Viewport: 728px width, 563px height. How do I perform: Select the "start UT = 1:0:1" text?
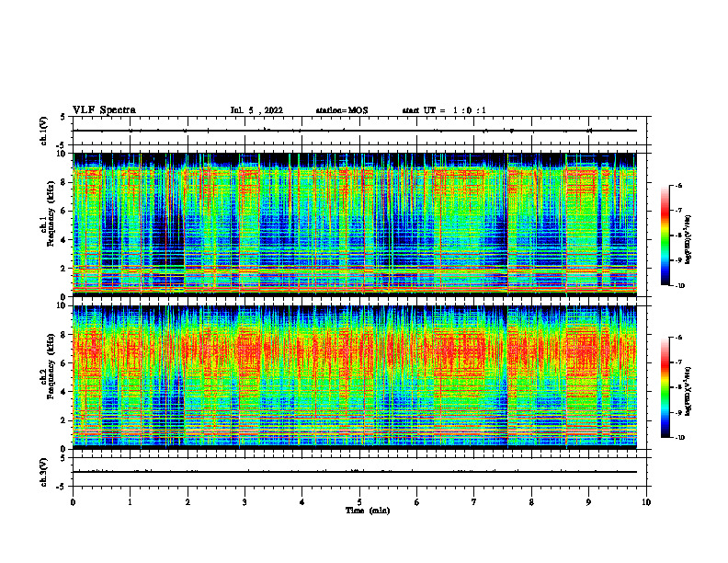tap(444, 110)
